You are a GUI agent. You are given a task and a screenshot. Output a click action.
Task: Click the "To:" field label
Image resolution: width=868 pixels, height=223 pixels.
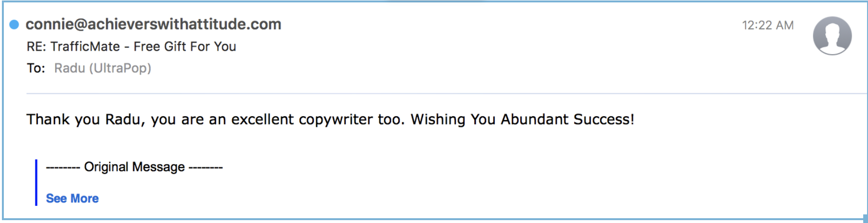[x=36, y=68]
